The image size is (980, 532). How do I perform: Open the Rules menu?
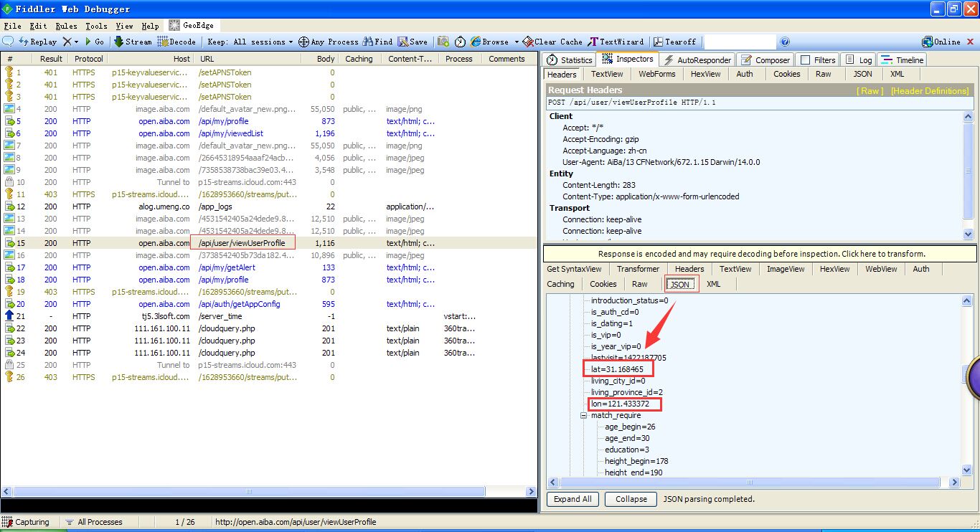67,26
